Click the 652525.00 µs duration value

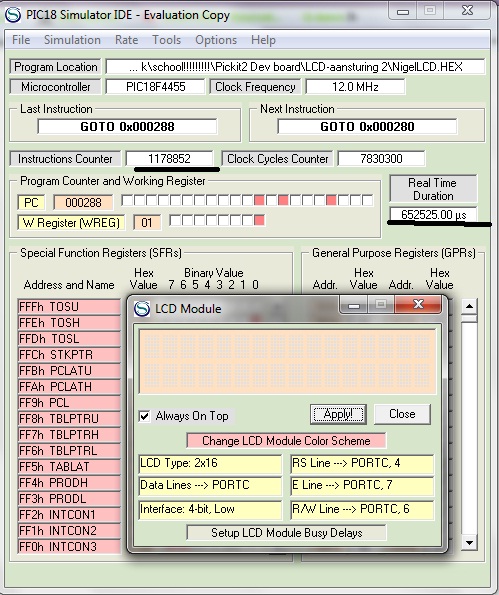click(433, 215)
